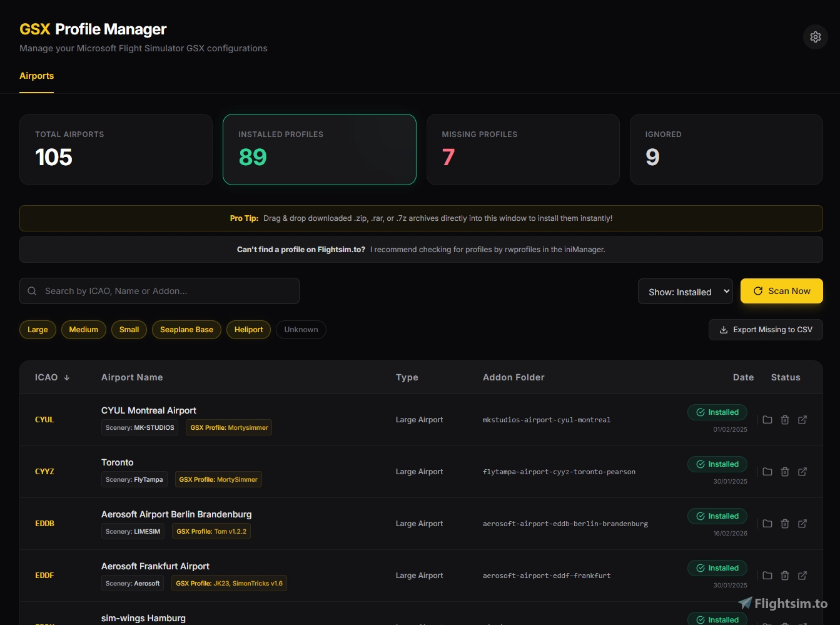Open the Show: Installed dropdown
This screenshot has width=840, height=625.
(685, 292)
